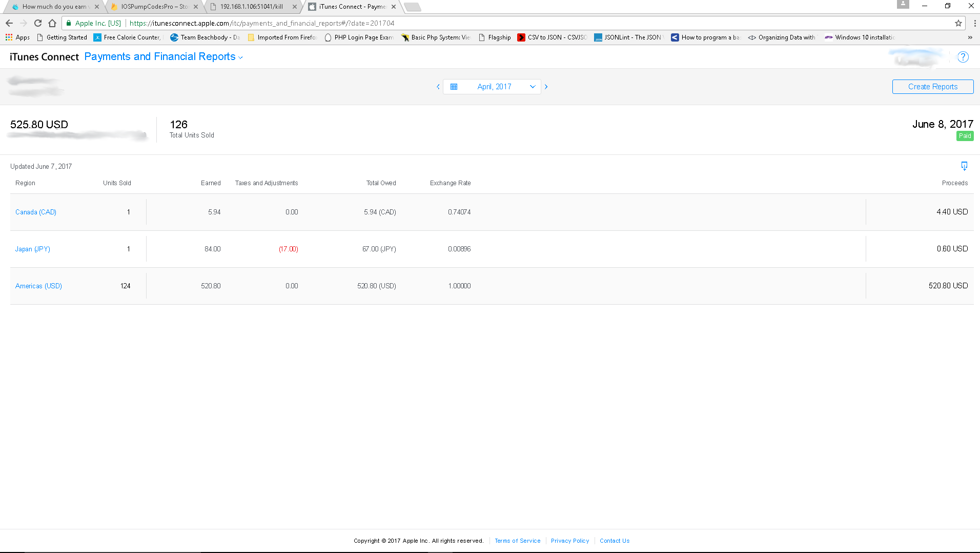The width and height of the screenshot is (980, 553).
Task: Go back with the browser back arrow
Action: (9, 23)
